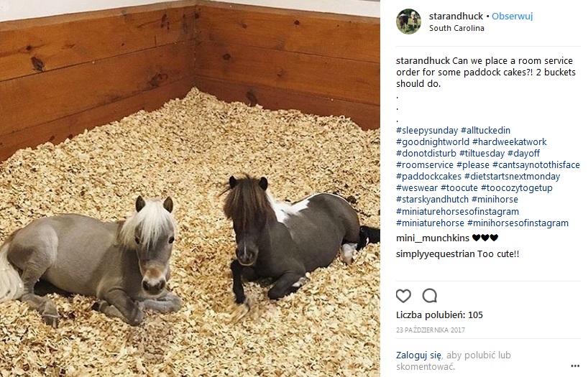The image size is (588, 377).
Task: Open the #miniaturehorsesofinstagram hashtag
Action: (x=457, y=212)
